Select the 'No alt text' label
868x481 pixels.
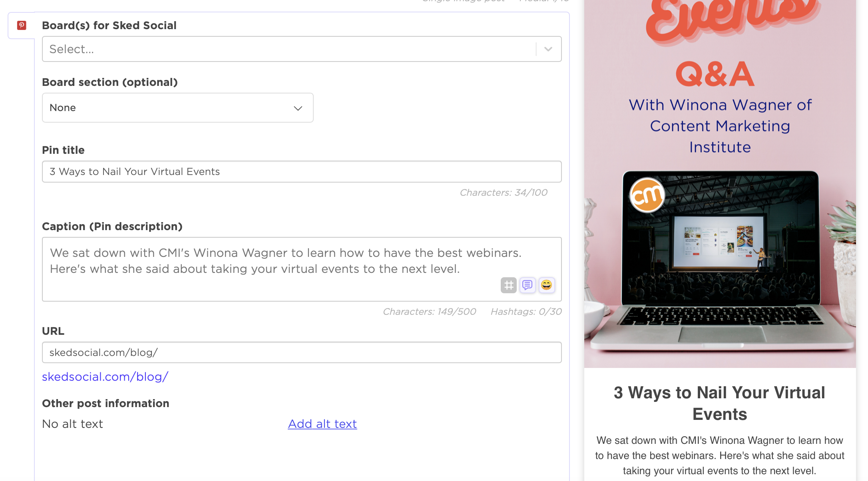(72, 424)
